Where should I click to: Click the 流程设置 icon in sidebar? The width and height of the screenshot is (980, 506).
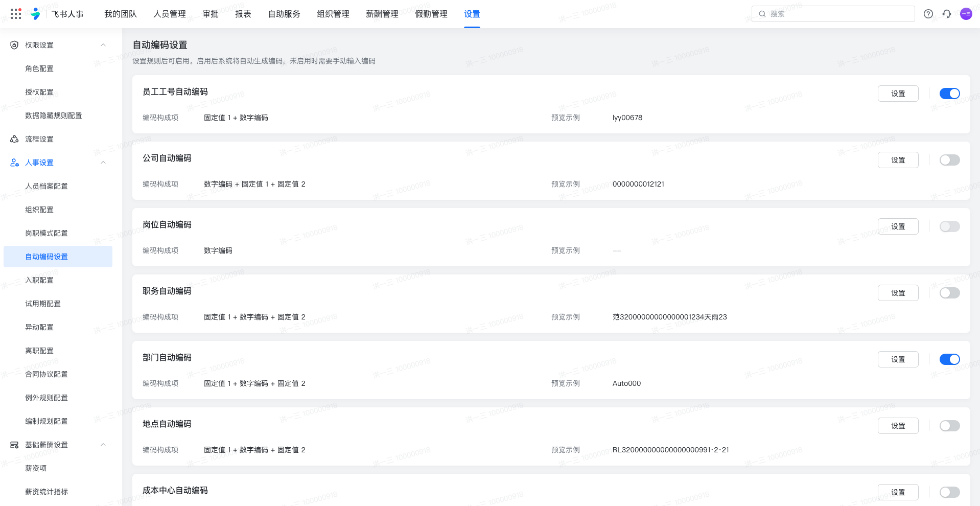(x=14, y=139)
